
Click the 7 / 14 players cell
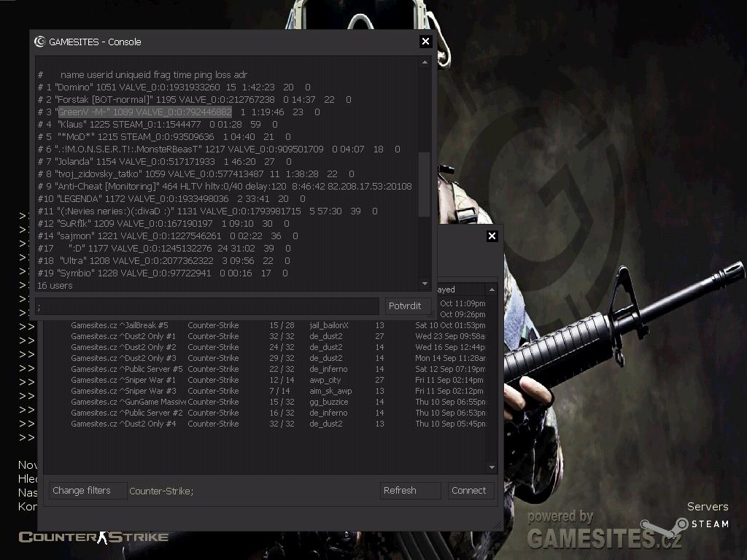point(279,391)
